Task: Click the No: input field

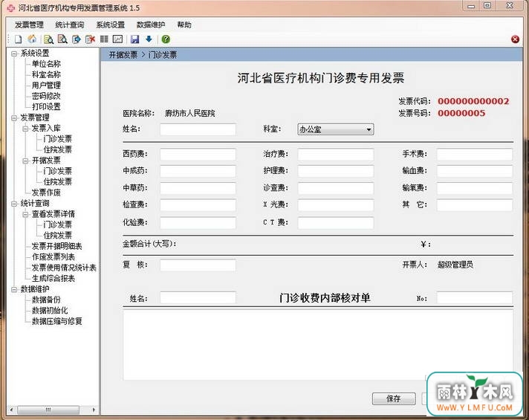Action: tap(475, 298)
